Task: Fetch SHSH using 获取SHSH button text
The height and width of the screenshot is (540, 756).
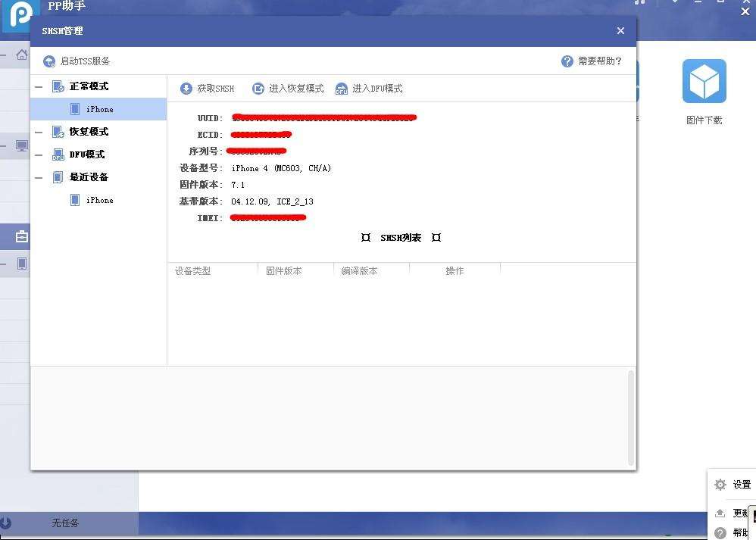Action: click(x=216, y=89)
